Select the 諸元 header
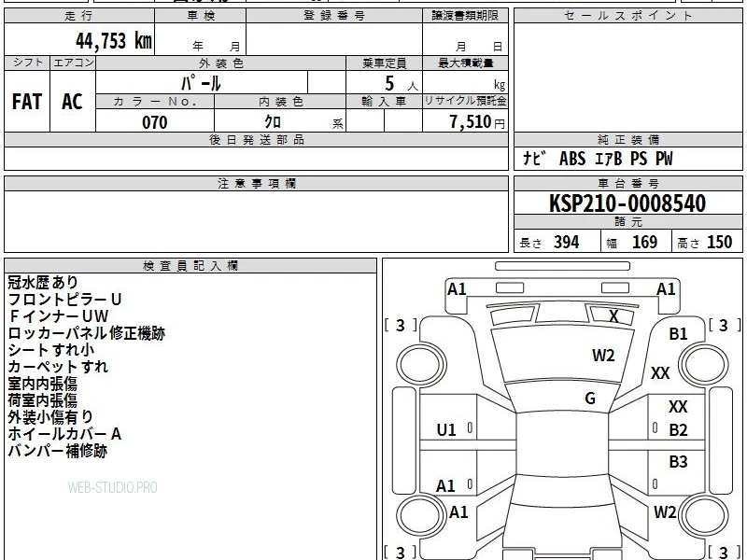The height and width of the screenshot is (560, 747). pos(627,222)
